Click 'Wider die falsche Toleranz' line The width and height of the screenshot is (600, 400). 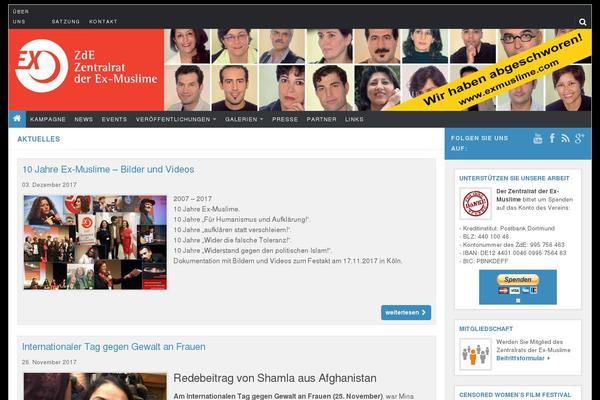coord(232,240)
